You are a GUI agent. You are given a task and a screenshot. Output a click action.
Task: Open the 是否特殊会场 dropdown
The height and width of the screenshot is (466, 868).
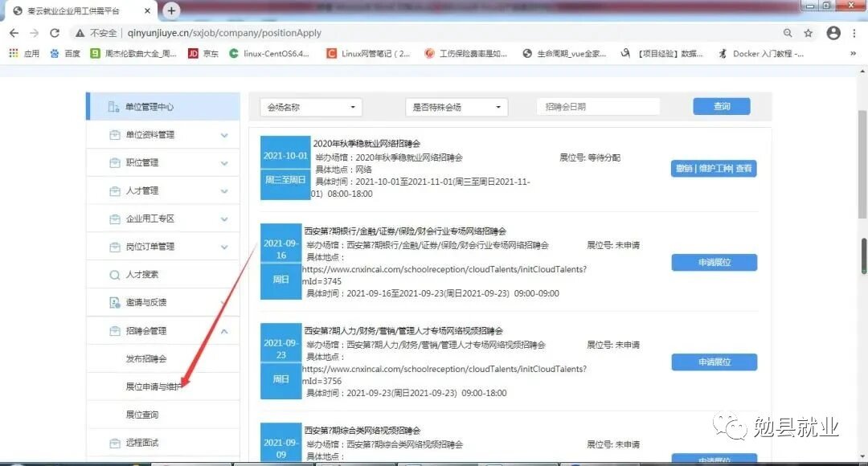click(x=457, y=107)
